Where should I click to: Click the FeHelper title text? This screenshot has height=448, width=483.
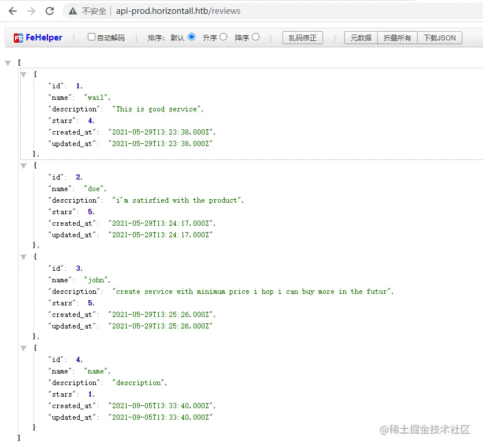coord(44,38)
